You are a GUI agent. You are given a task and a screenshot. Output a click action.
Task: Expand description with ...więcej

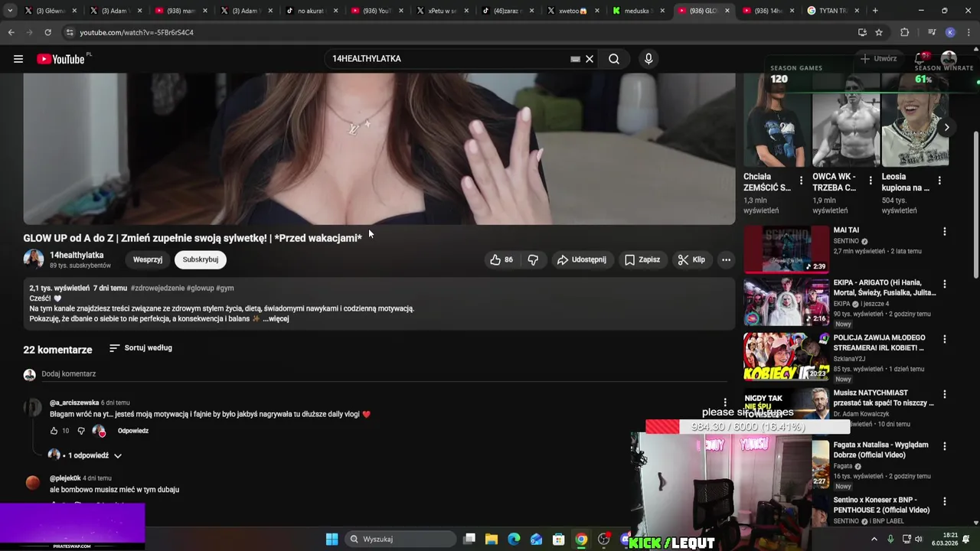[x=276, y=318]
